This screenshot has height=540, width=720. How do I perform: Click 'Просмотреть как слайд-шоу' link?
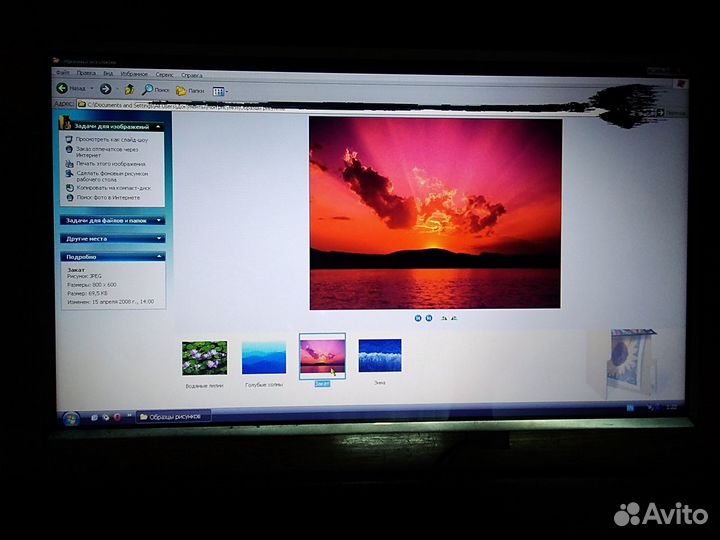coord(112,139)
